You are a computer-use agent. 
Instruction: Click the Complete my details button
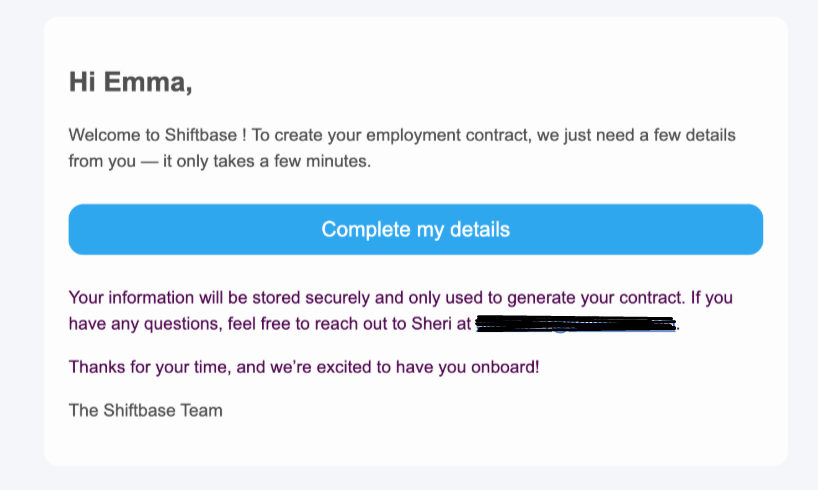(416, 229)
